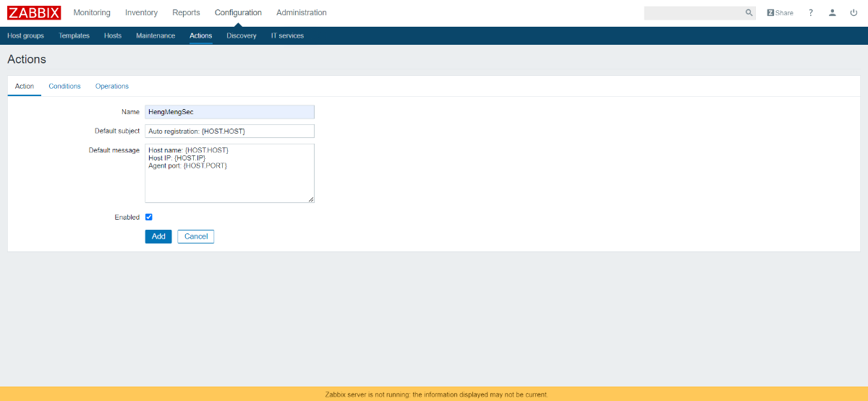
Task: Select the Action tab
Action: coord(25,86)
